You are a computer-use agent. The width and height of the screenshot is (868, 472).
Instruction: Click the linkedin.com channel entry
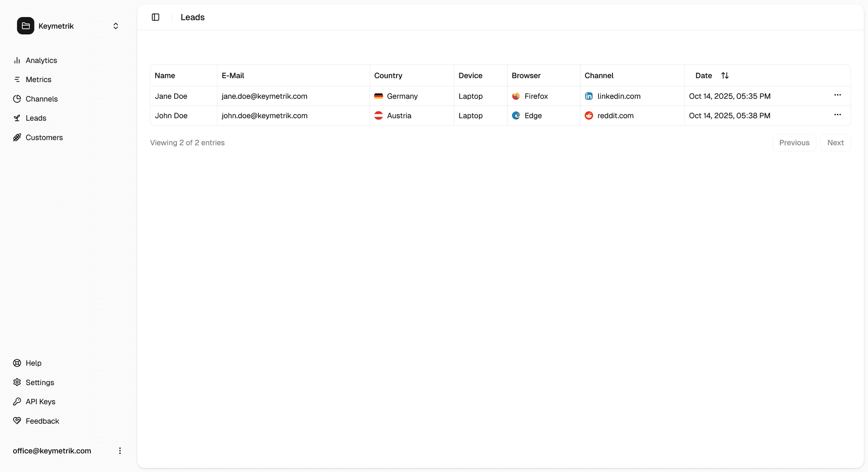tap(618, 96)
